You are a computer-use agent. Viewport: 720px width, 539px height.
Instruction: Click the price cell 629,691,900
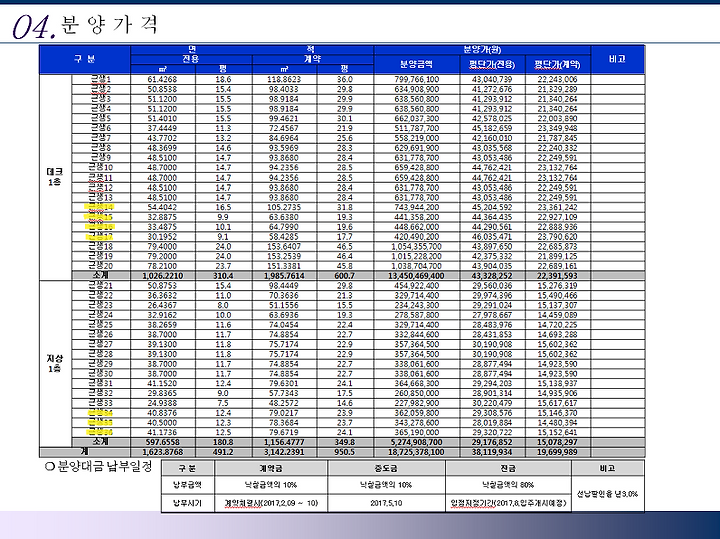click(x=416, y=148)
